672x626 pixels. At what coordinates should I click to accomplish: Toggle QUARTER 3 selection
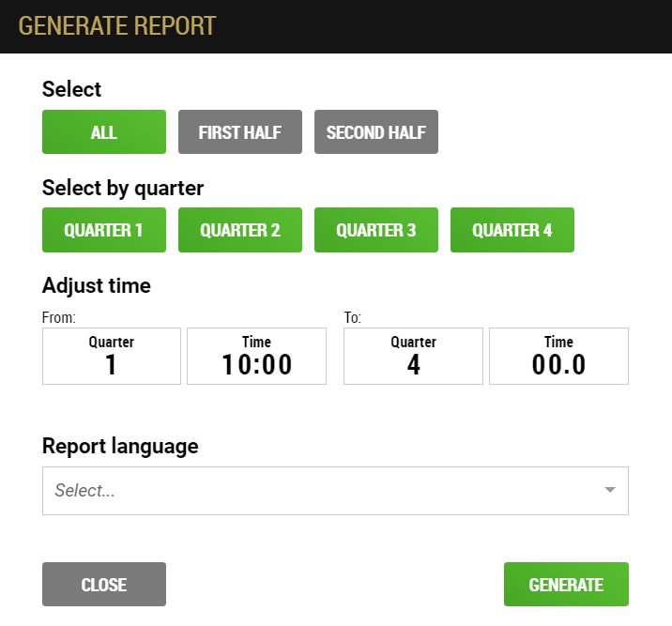click(376, 230)
